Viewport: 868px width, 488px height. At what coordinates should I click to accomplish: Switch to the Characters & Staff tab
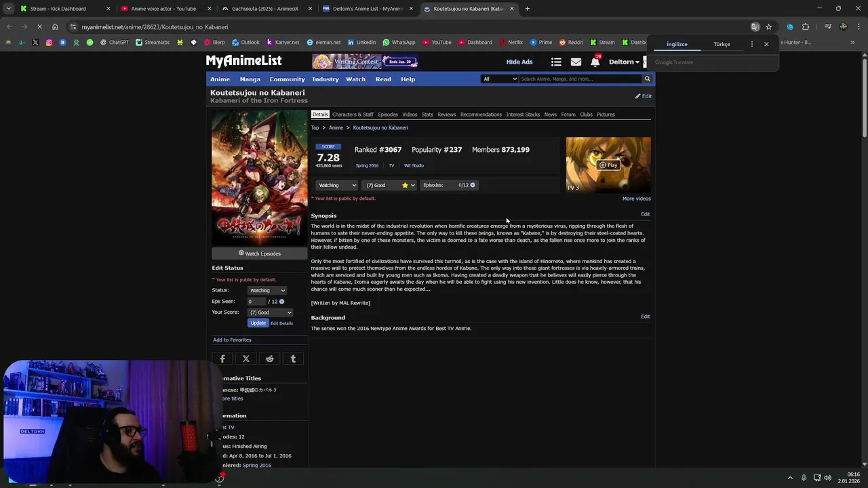click(x=353, y=115)
